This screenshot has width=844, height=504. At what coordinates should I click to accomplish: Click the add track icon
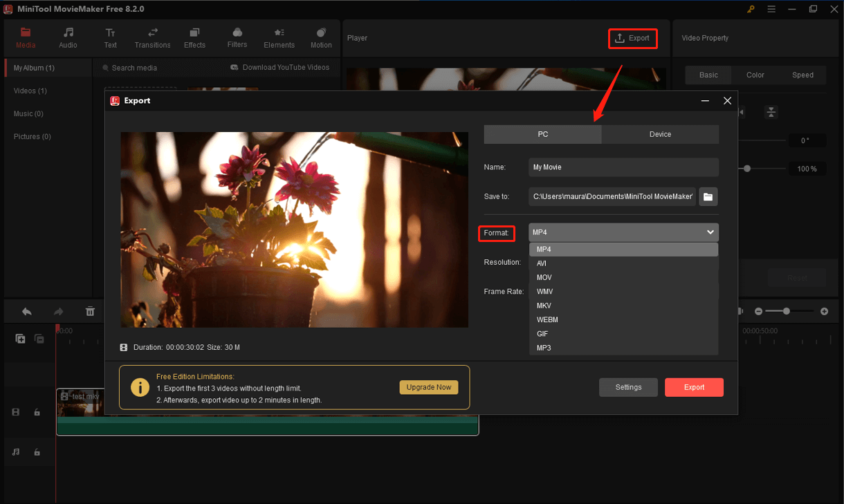(x=20, y=339)
